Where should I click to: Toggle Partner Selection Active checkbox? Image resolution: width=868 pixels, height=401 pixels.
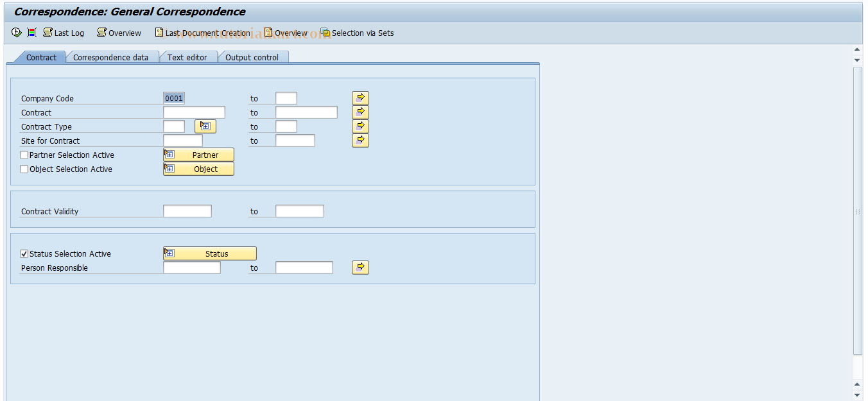coord(24,155)
